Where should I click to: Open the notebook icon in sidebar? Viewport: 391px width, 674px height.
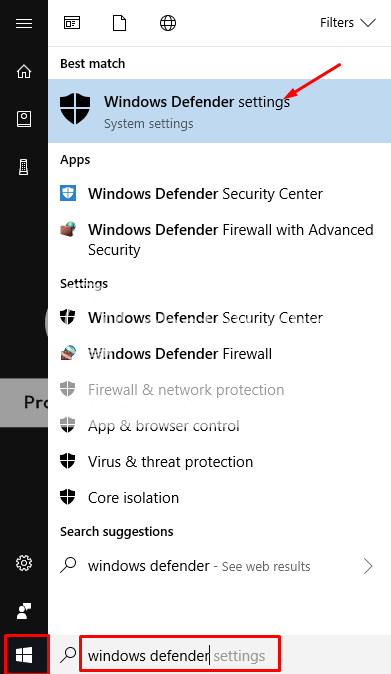[x=24, y=119]
